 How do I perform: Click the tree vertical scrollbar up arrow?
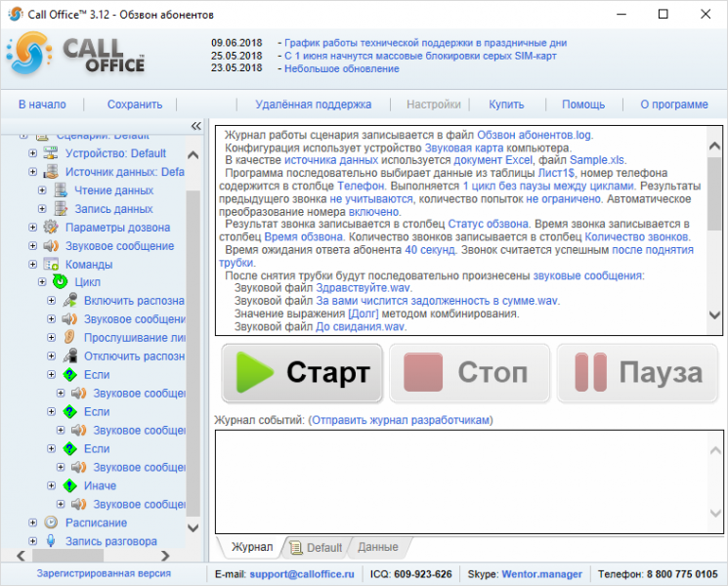(193, 155)
